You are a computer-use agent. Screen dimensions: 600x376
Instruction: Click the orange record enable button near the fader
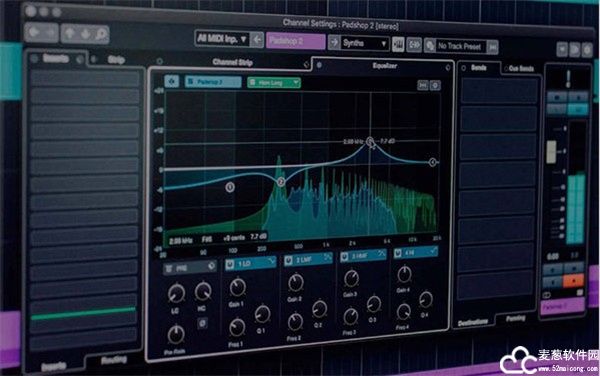point(574,281)
